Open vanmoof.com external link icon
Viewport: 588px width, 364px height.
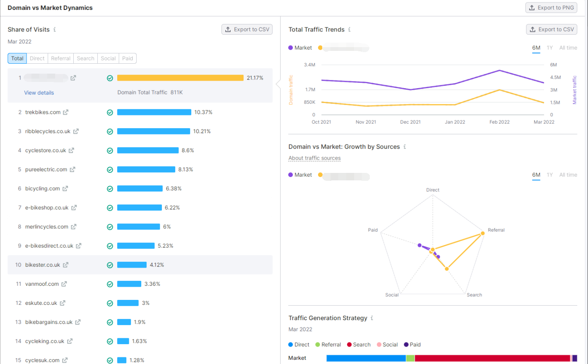point(64,284)
